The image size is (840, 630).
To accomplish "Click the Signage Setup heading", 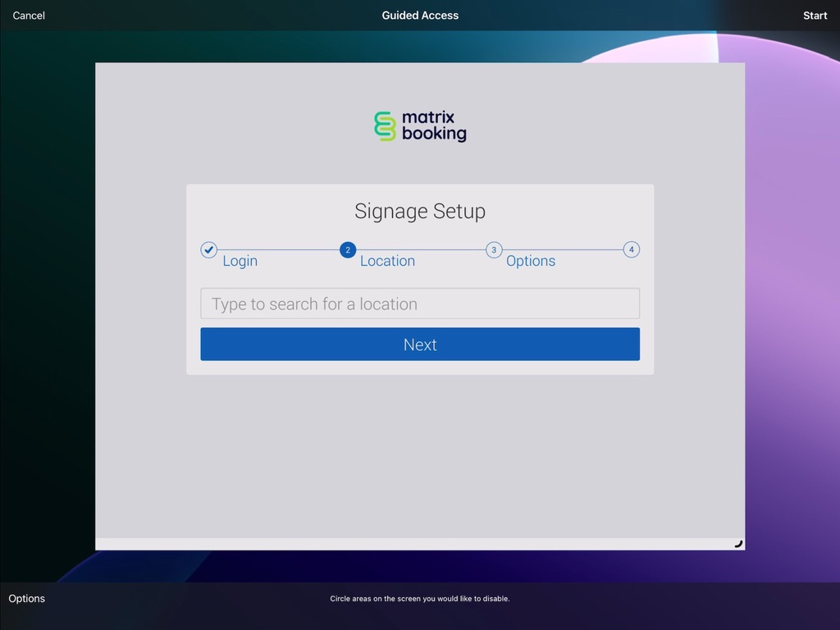I will click(420, 211).
